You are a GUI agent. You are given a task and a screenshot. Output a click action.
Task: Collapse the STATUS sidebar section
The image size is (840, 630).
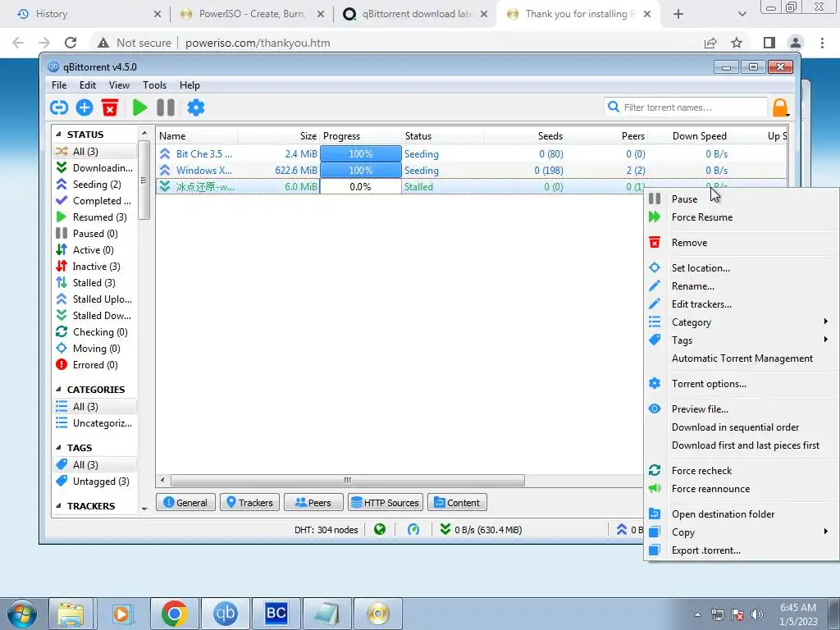tap(58, 135)
